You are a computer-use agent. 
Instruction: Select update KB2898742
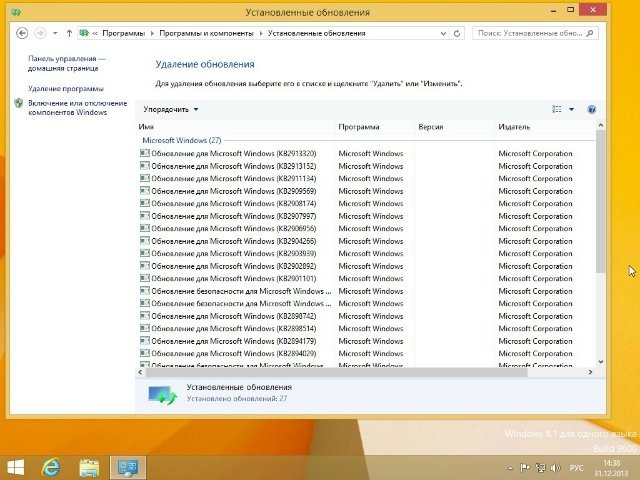tap(234, 316)
